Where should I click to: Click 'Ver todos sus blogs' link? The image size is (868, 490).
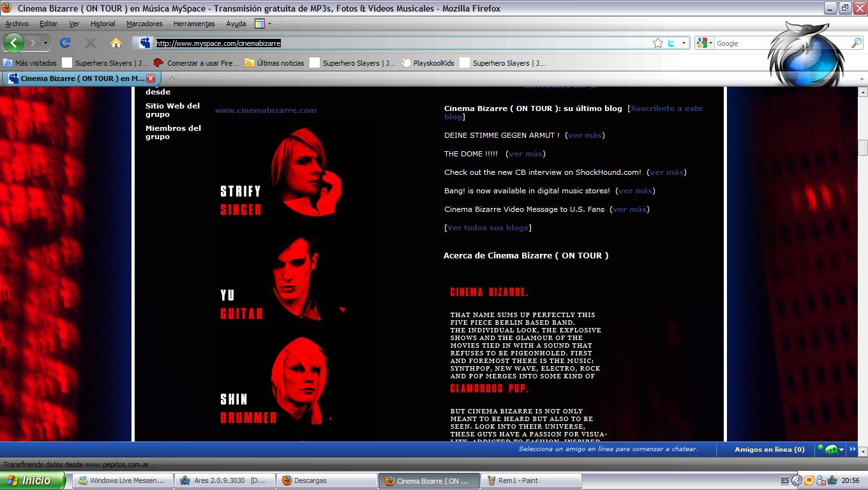pos(488,228)
